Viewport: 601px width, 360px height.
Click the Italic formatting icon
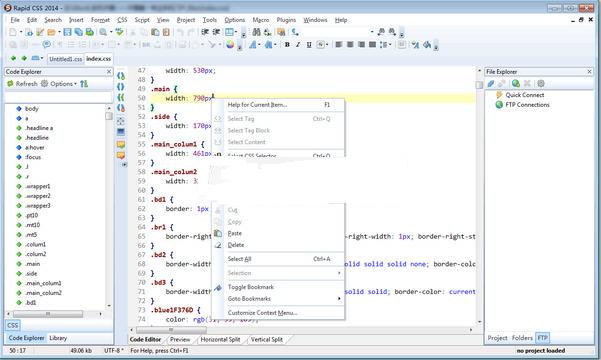click(x=298, y=45)
